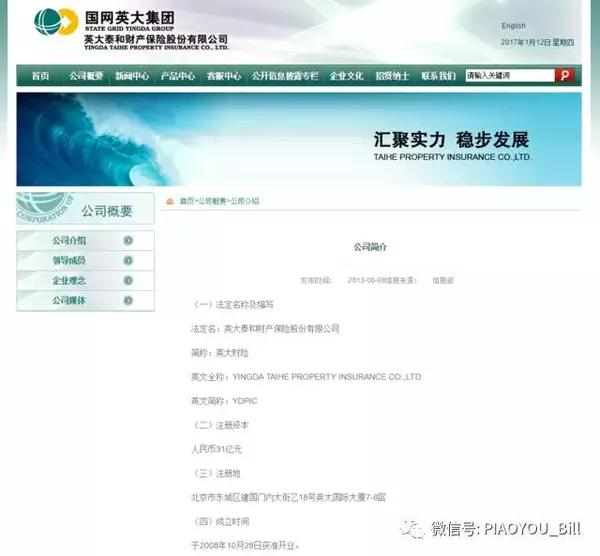The height and width of the screenshot is (556, 600).
Task: Click the home icon in breadcrumb
Action: tap(170, 201)
